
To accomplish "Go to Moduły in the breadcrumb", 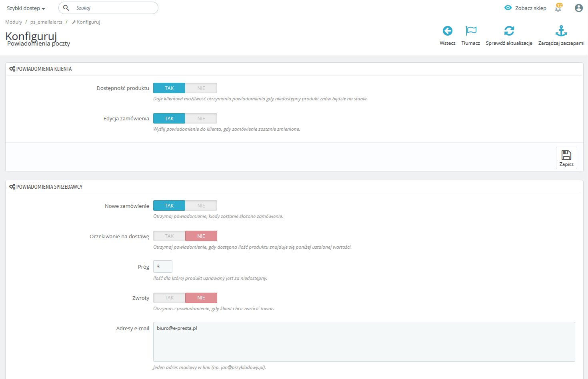I will pyautogui.click(x=14, y=22).
